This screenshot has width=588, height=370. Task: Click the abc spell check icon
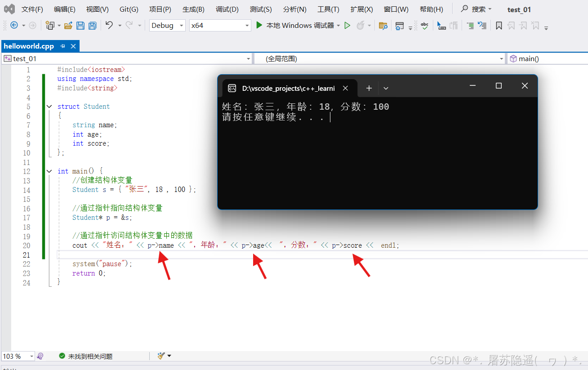tap(424, 26)
